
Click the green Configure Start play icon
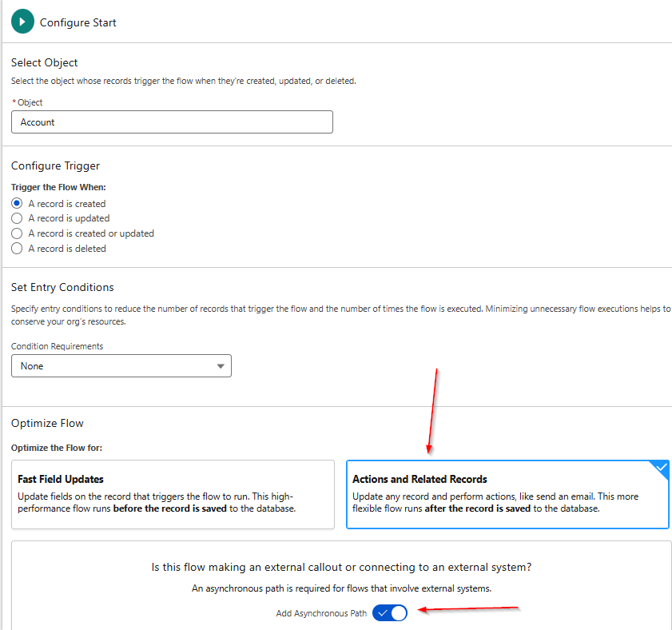pyautogui.click(x=22, y=22)
